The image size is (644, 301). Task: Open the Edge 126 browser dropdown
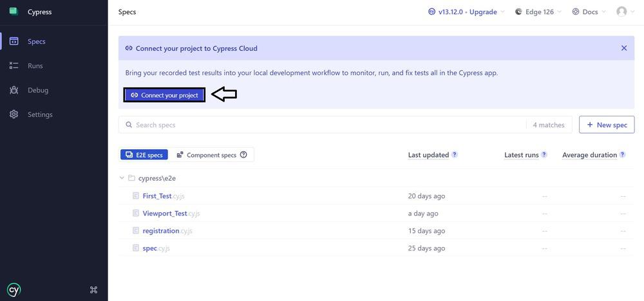[x=538, y=12]
